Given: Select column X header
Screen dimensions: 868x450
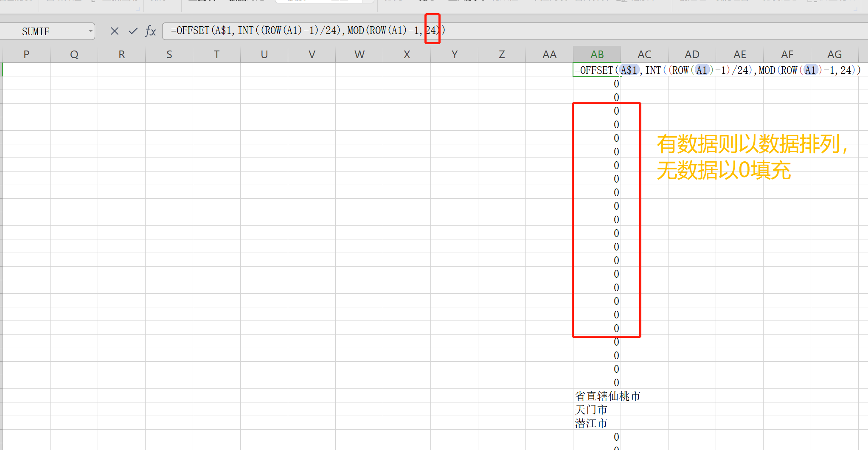Looking at the screenshot, I should [x=407, y=54].
